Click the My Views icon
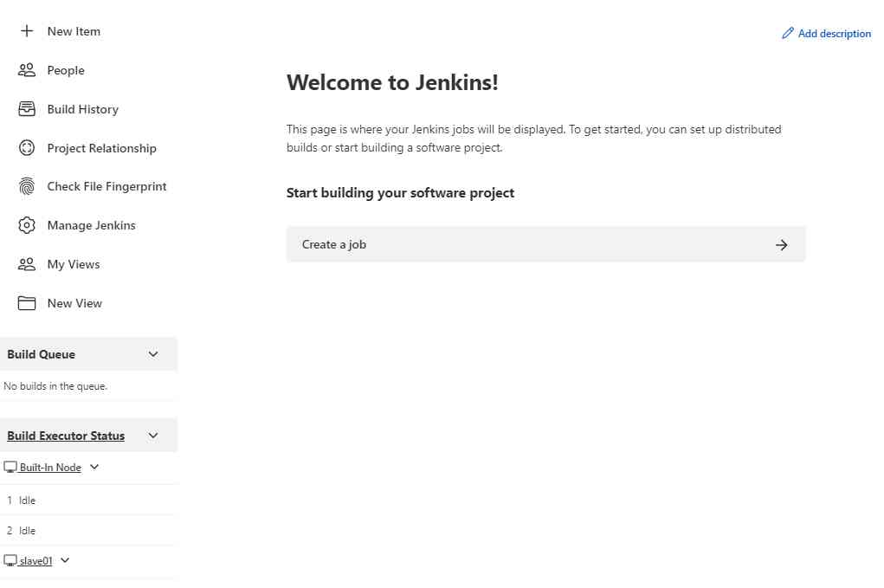884x588 pixels. click(x=25, y=264)
